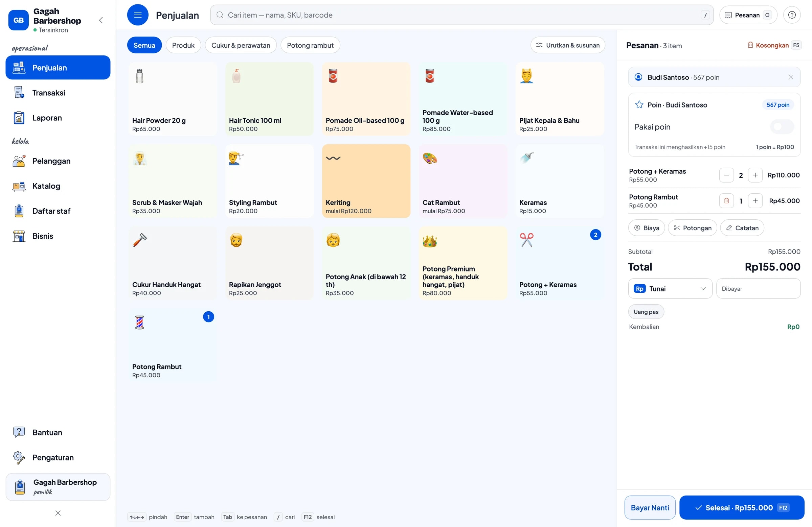Add Hair Powder 20 g item
This screenshot has width=812, height=527.
pyautogui.click(x=172, y=99)
